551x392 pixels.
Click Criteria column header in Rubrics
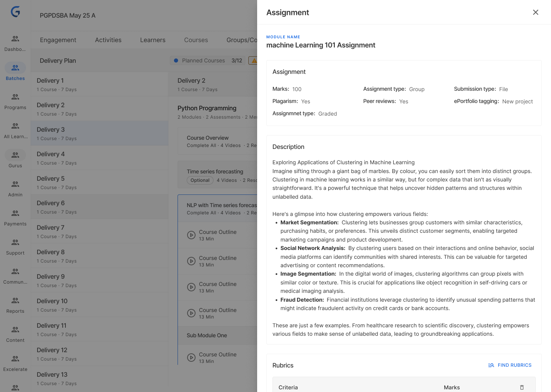pyautogui.click(x=288, y=387)
